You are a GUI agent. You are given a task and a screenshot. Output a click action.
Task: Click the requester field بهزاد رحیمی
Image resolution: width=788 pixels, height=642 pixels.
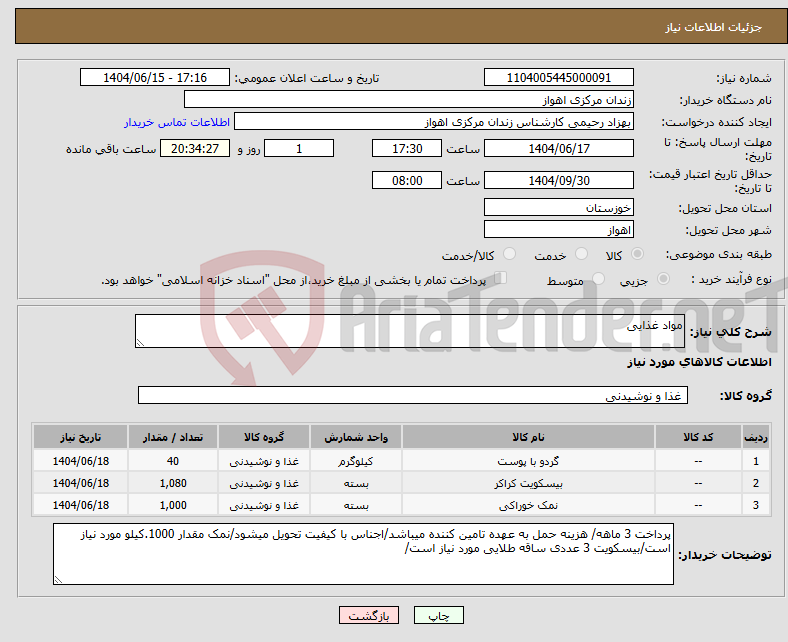pos(434,122)
